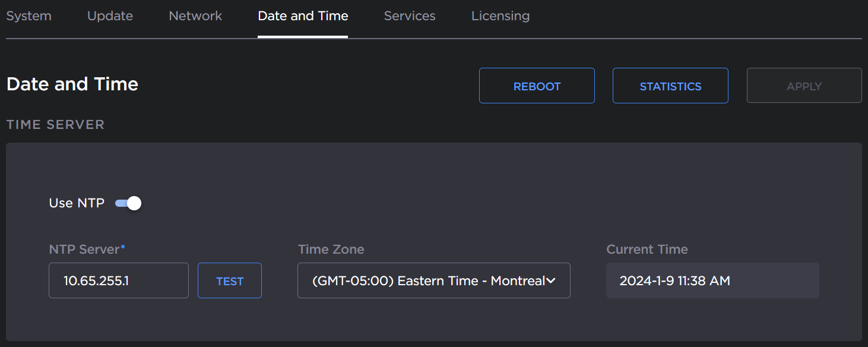Open the STATISTICS view

pyautogui.click(x=670, y=86)
